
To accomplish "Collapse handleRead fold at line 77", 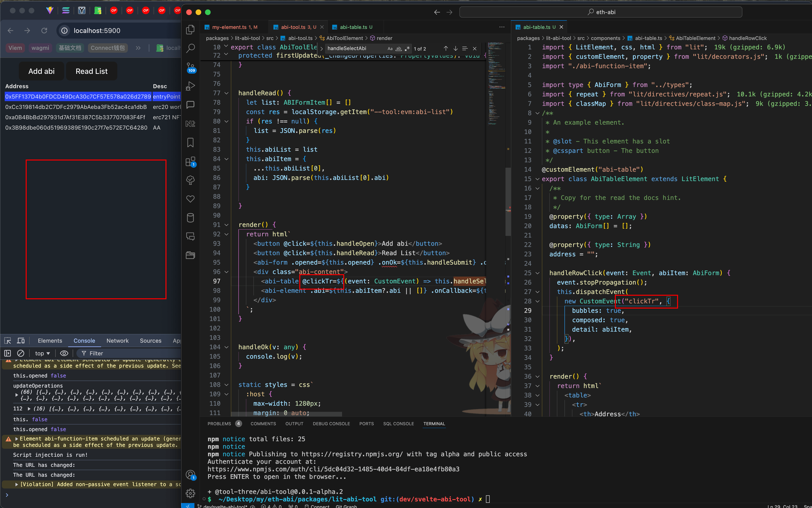I will click(226, 93).
